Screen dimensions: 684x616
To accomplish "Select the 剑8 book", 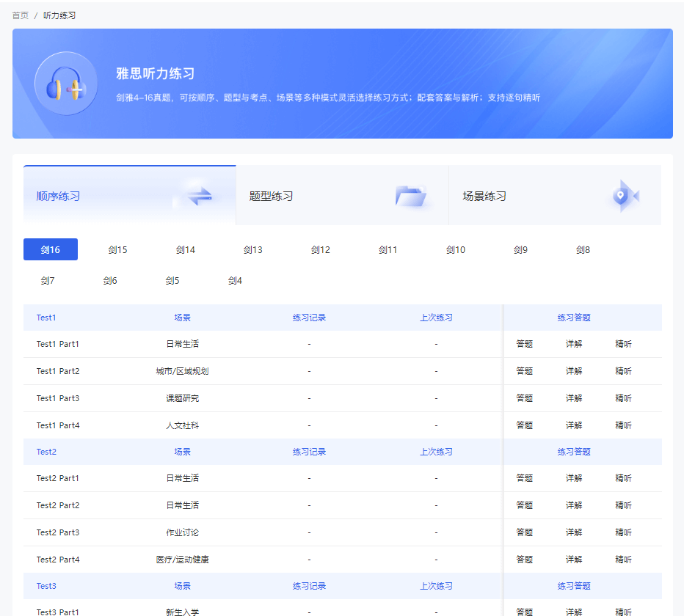I will [x=583, y=250].
